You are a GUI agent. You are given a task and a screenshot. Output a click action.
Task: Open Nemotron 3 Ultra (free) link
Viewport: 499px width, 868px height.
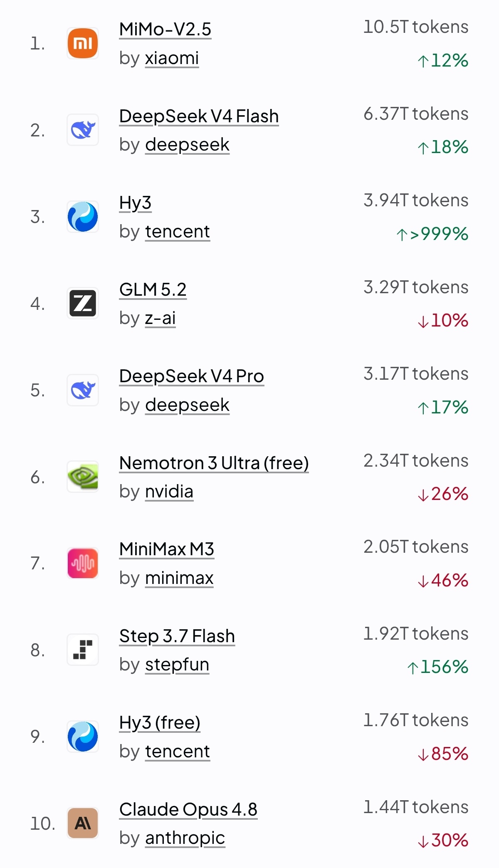click(214, 463)
